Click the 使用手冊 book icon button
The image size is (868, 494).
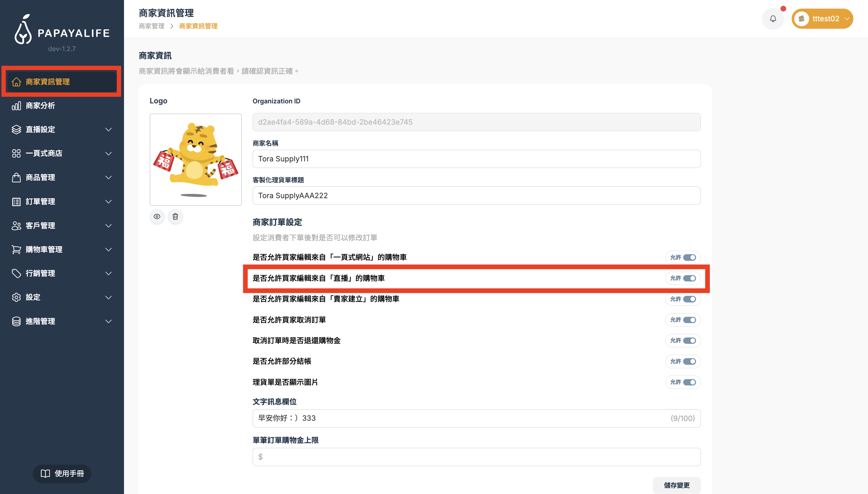(62, 473)
